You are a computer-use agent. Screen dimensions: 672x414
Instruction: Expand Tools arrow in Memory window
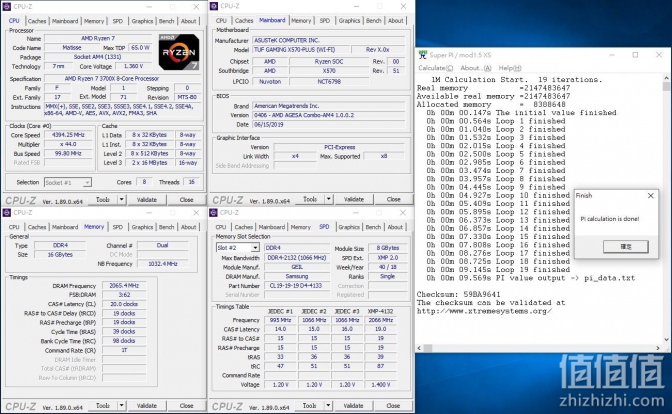[x=121, y=405]
